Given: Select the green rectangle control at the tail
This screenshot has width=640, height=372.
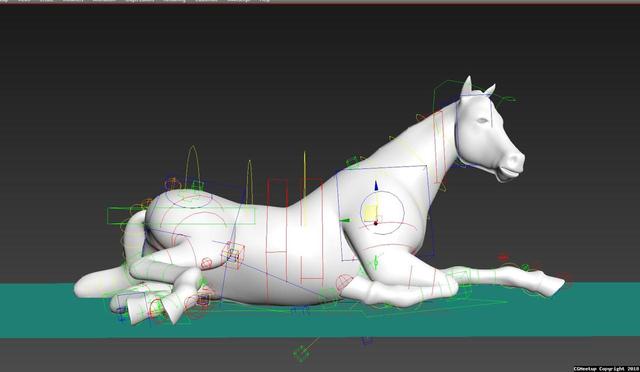Looking at the screenshot, I should (x=180, y=216).
